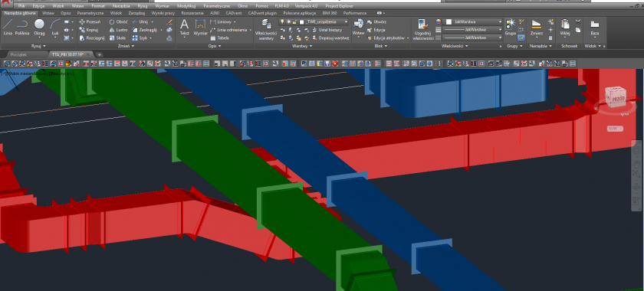Open the JakWarstwa color dropdown
This screenshot has width=644, height=291.
[474, 21]
